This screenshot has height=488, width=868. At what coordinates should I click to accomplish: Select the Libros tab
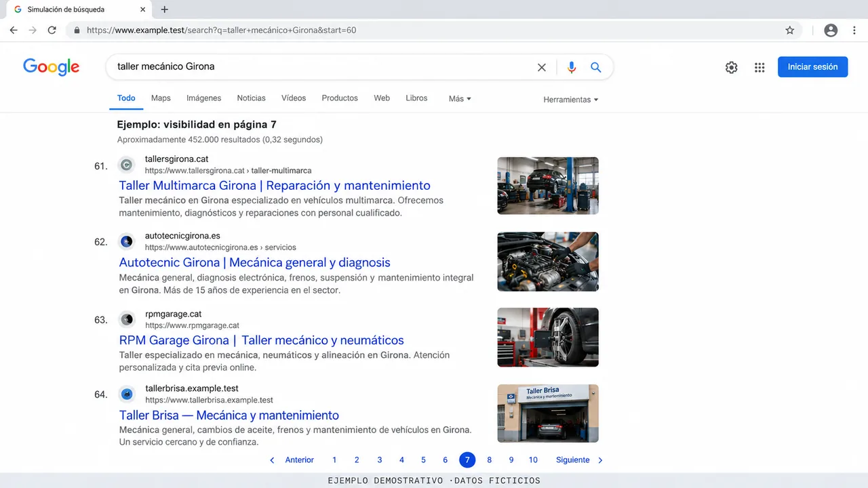(x=416, y=98)
